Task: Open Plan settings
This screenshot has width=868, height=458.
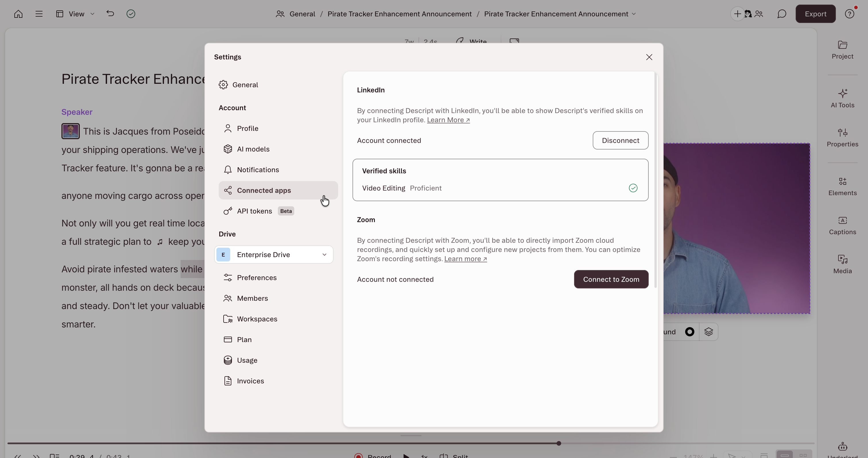Action: (278, 339)
